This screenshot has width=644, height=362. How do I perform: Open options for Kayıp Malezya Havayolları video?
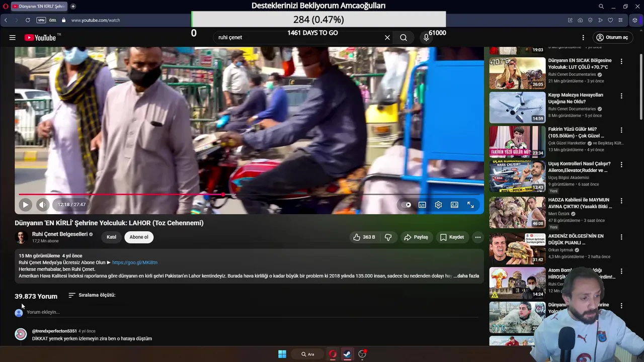621,96
